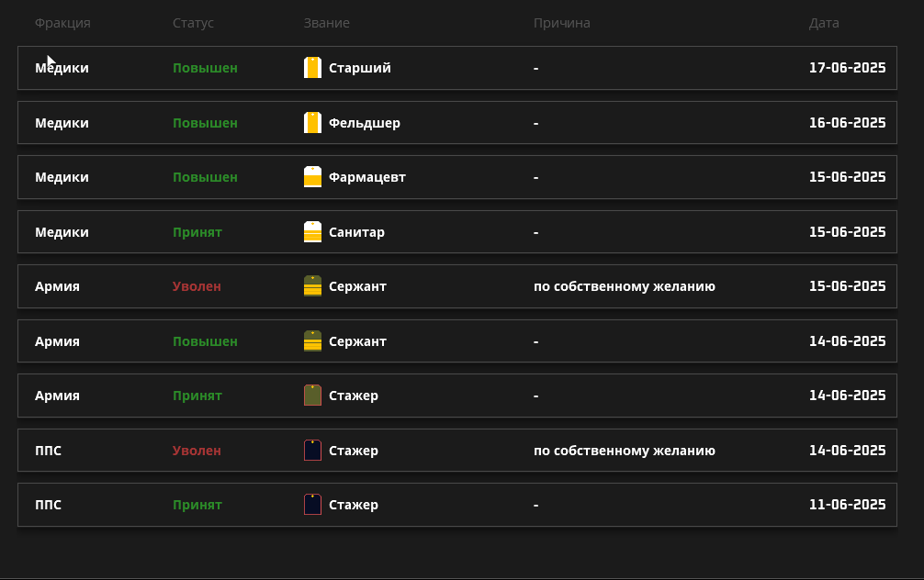Select the Фармацевт rank badge icon
This screenshot has width=924, height=580.
point(312,177)
